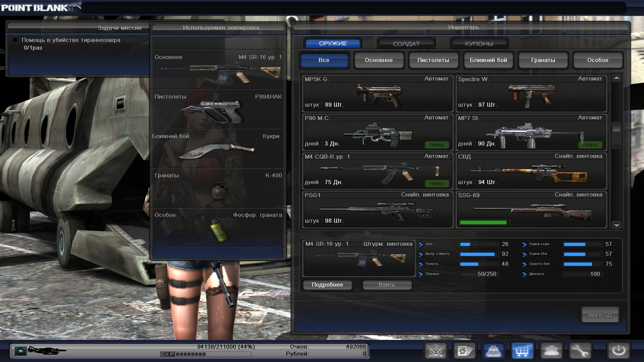Select the PSG1 sniper rifle card

point(377,209)
